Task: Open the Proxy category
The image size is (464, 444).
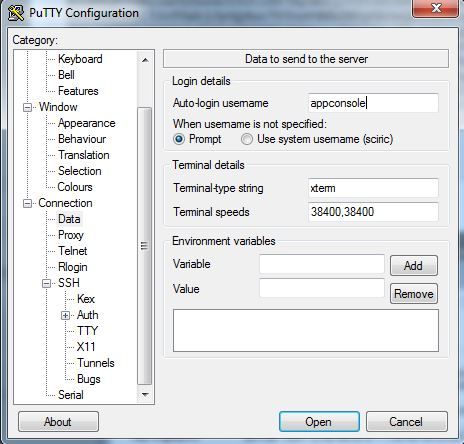Action: pos(71,235)
